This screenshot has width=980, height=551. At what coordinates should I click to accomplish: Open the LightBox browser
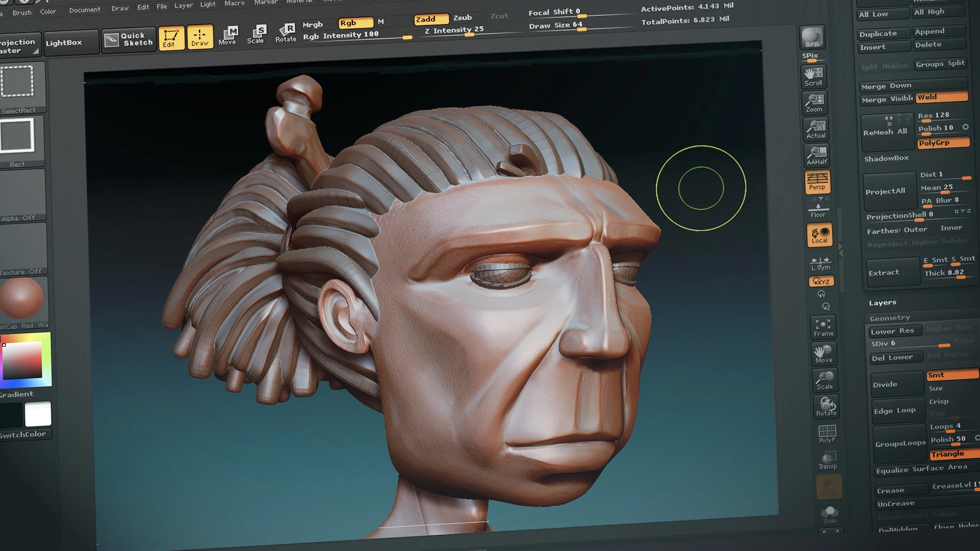[x=63, y=42]
